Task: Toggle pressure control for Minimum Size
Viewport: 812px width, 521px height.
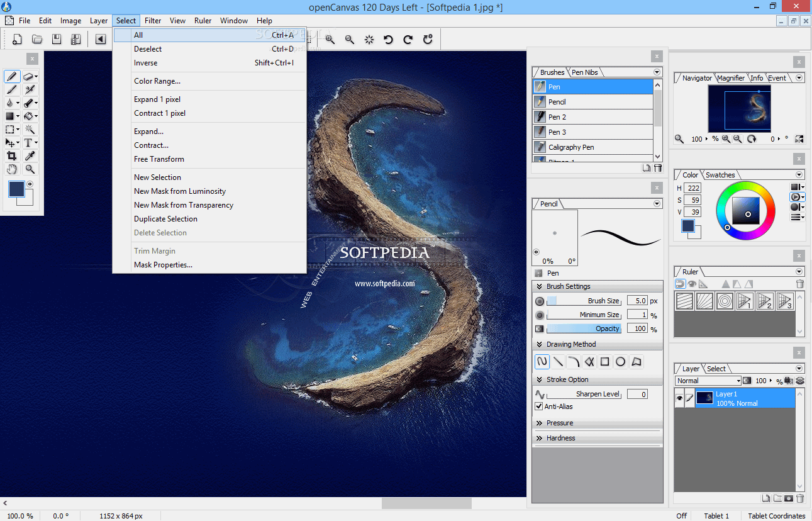Action: click(540, 315)
